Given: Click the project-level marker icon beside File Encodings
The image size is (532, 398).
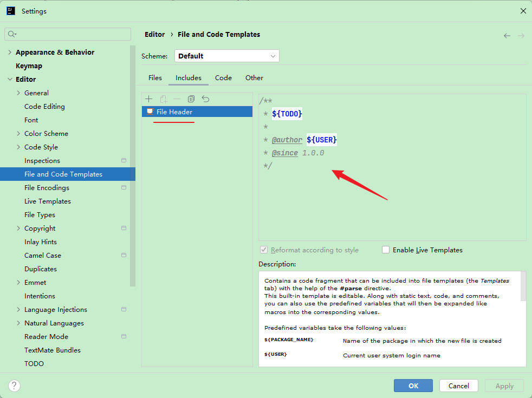Looking at the screenshot, I should [124, 188].
